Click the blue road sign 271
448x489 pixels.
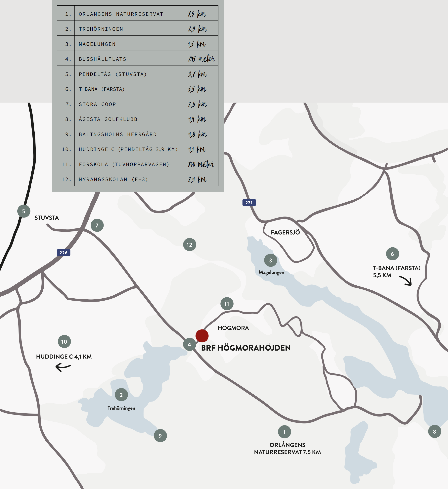click(x=249, y=203)
